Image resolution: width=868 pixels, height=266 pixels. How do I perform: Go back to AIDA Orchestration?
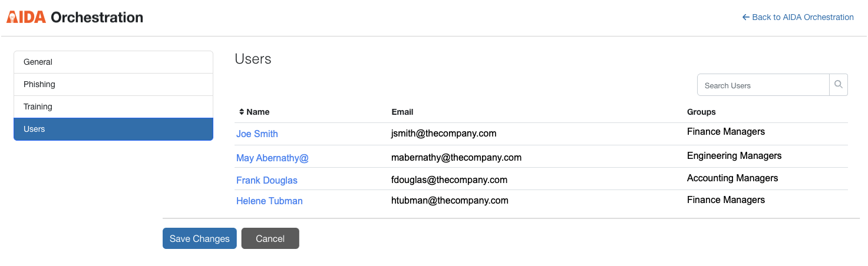click(x=798, y=17)
